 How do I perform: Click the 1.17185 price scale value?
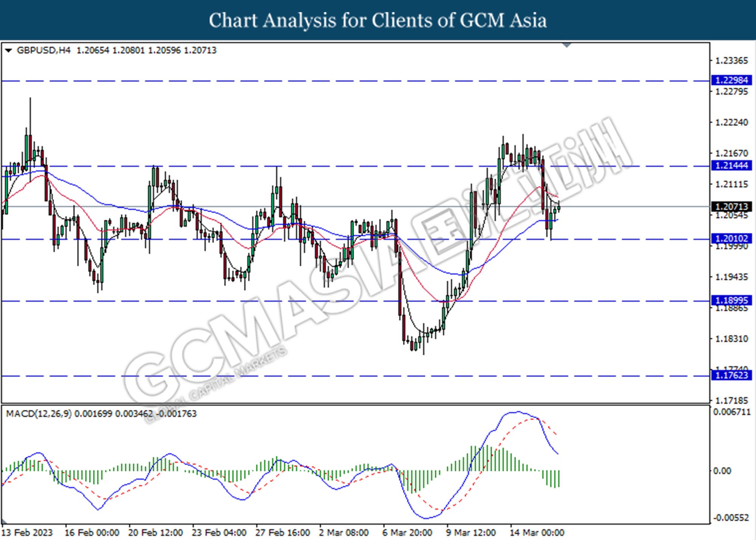click(x=732, y=400)
